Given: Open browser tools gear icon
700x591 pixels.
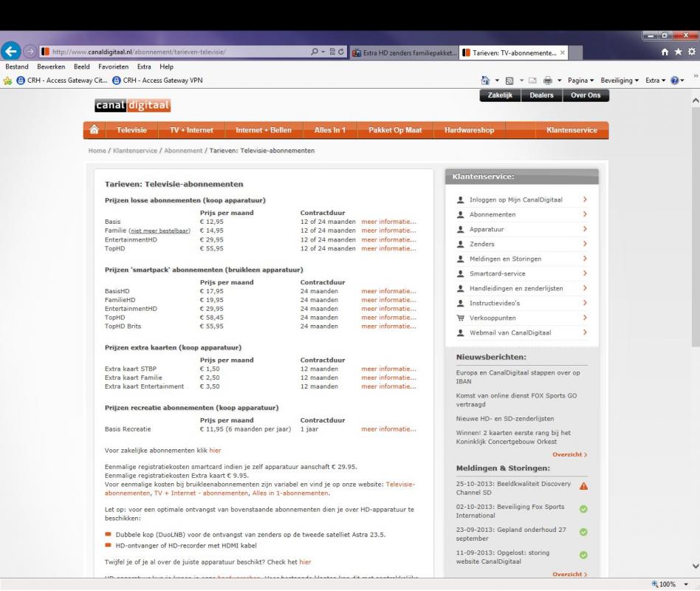Looking at the screenshot, I should [692, 52].
